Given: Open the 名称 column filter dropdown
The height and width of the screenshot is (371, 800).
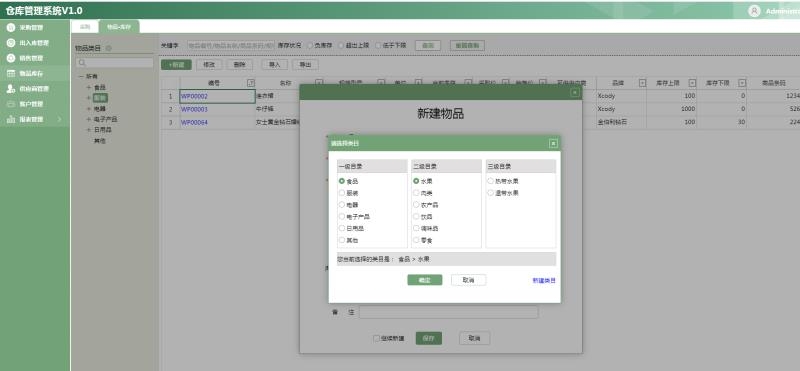Looking at the screenshot, I should coord(319,83).
